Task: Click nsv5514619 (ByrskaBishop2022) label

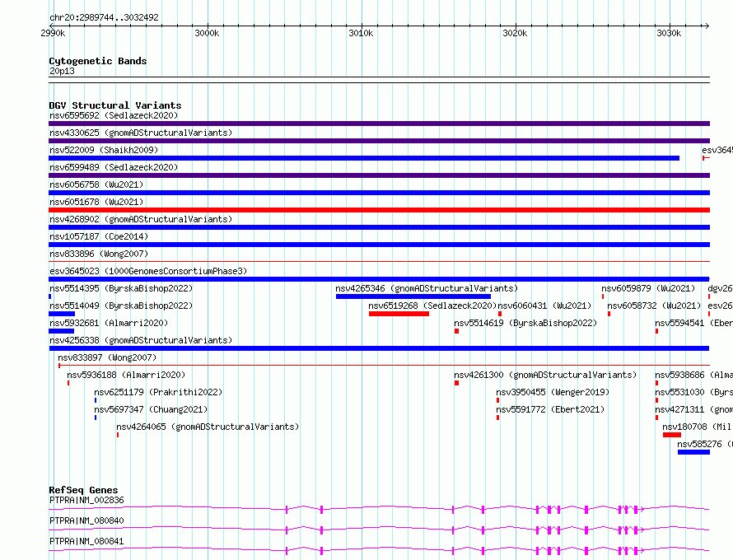Action: pyautogui.click(x=525, y=323)
